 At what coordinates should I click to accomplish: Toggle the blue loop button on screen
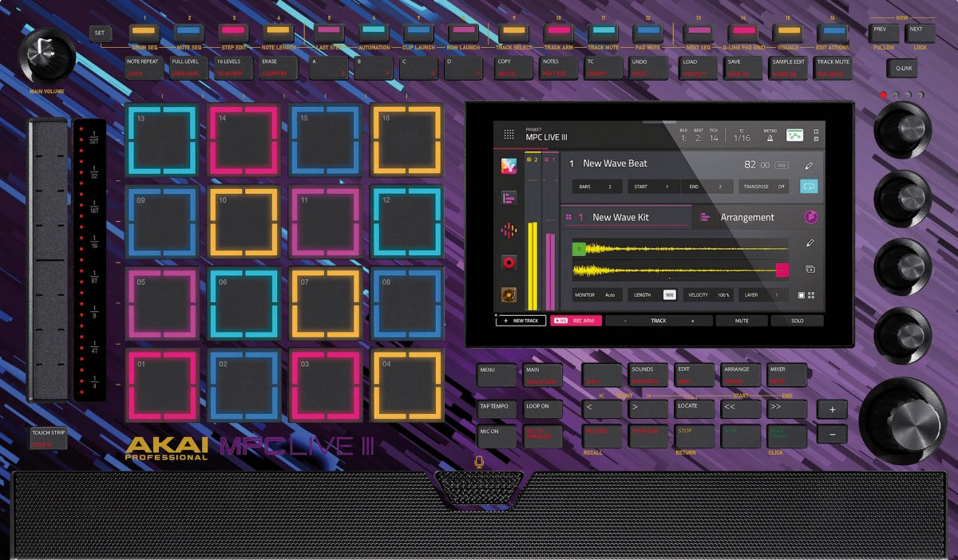pyautogui.click(x=809, y=187)
